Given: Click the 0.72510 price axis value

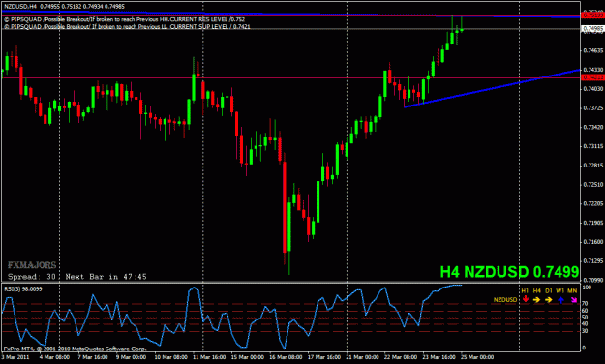Looking at the screenshot, I should 593,185.
